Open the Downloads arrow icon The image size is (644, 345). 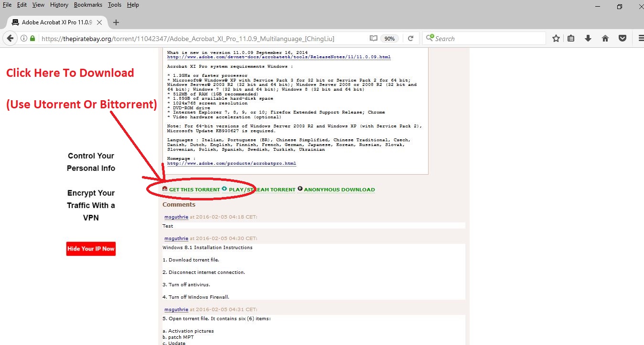click(x=588, y=39)
